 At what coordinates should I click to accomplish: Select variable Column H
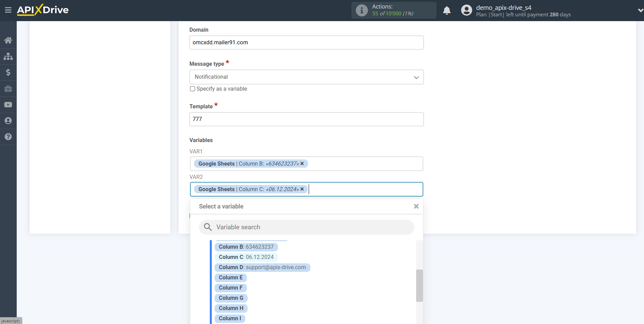click(231, 308)
